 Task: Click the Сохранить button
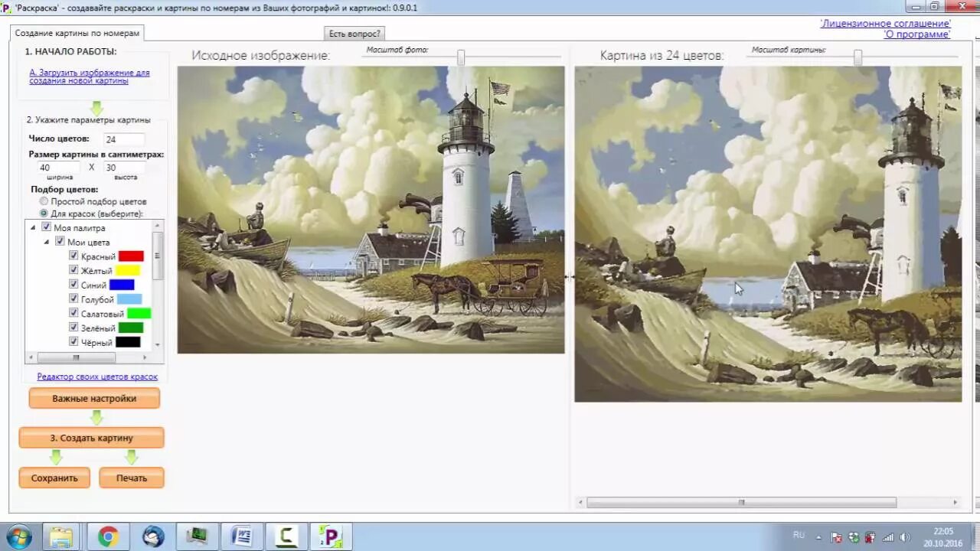[x=54, y=478]
